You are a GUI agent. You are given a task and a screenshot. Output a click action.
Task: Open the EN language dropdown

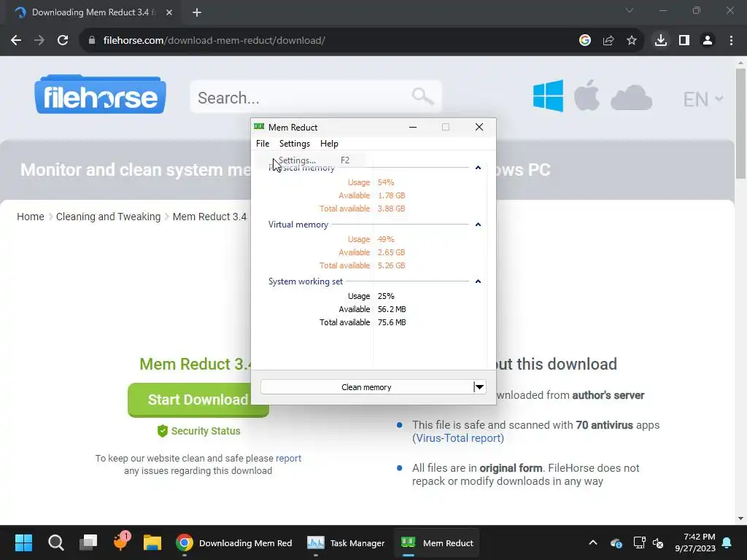coord(703,99)
